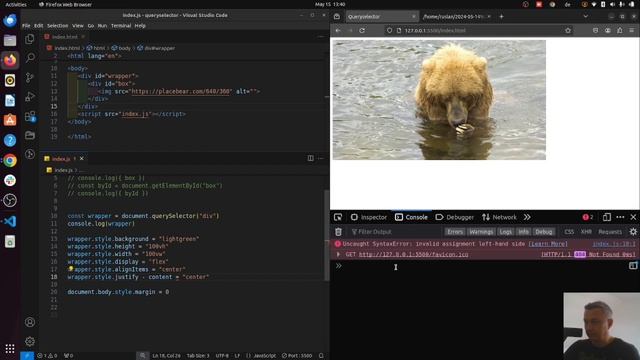Image resolution: width=640 pixels, height=360 pixels.
Task: Open the favicon.ico URL link in console
Action: 413,254
